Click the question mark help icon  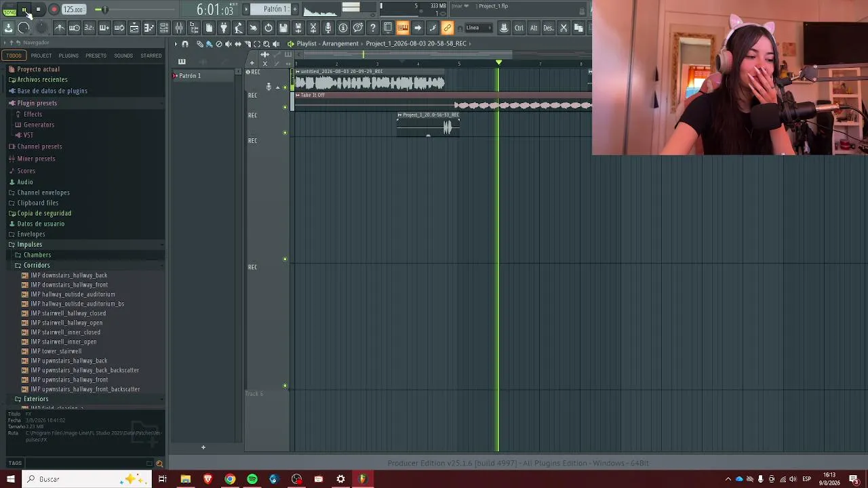[373, 28]
